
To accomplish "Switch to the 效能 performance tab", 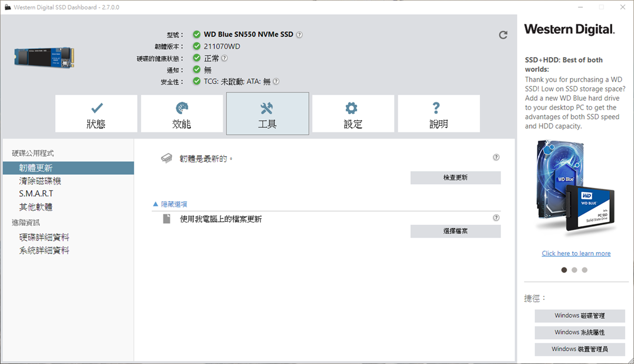I will (182, 114).
